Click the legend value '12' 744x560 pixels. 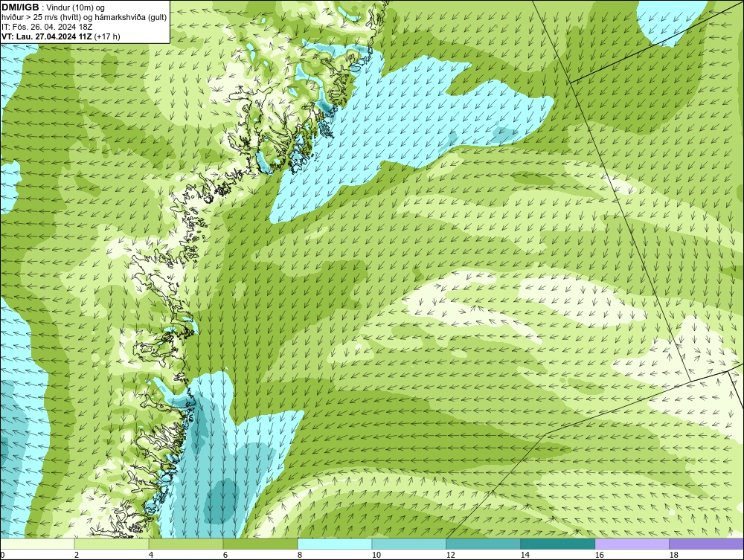pos(450,555)
